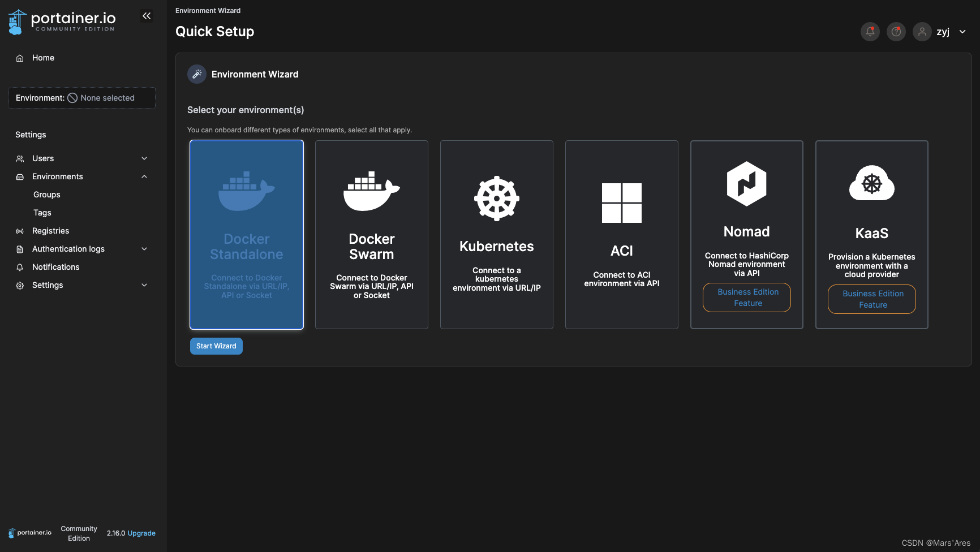The image size is (980, 552).
Task: Click the Kubernetes helm wheel icon
Action: tap(497, 199)
